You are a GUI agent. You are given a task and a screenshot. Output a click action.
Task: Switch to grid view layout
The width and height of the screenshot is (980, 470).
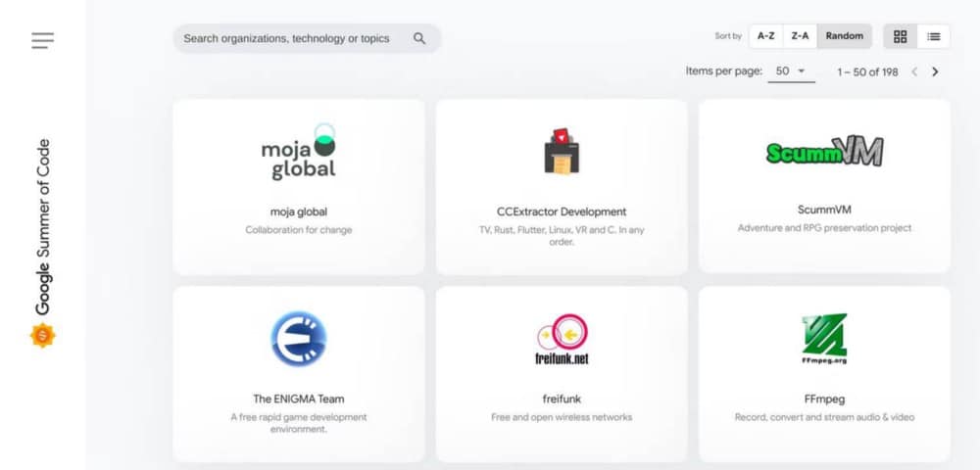pyautogui.click(x=900, y=36)
